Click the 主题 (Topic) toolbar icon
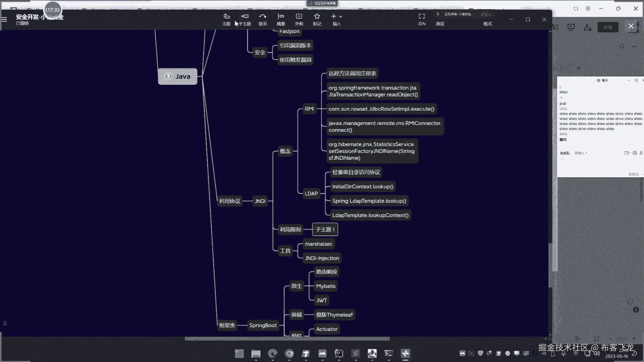The image size is (644, 362). click(227, 17)
